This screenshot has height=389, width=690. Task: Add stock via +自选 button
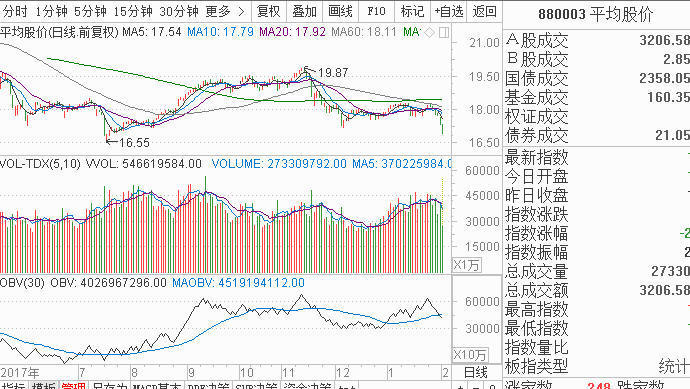pyautogui.click(x=448, y=11)
